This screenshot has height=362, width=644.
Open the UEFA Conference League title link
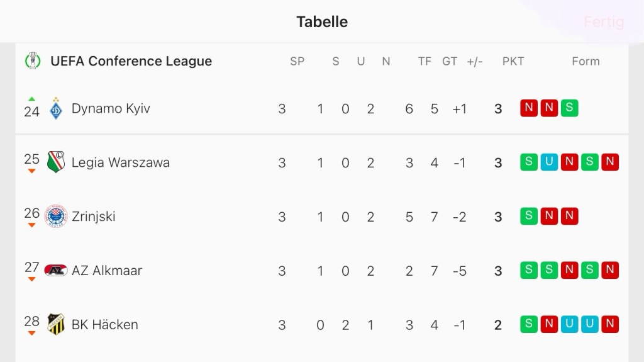(x=131, y=61)
